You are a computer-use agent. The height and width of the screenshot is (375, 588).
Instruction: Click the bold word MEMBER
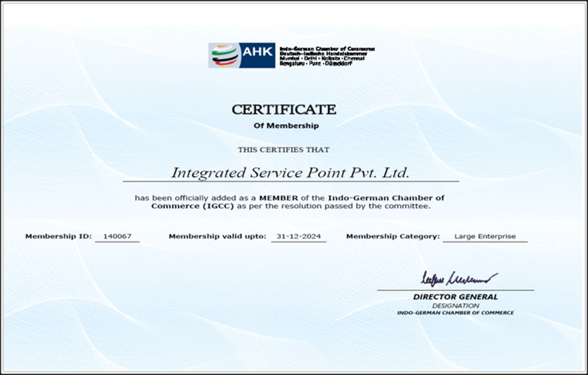click(x=279, y=197)
